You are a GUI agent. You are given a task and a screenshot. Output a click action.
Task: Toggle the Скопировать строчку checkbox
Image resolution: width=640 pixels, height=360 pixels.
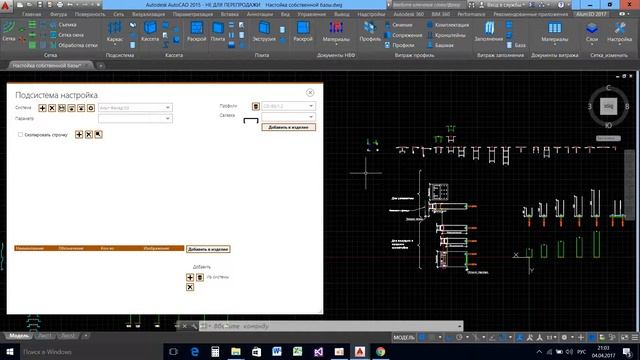[x=20, y=134]
